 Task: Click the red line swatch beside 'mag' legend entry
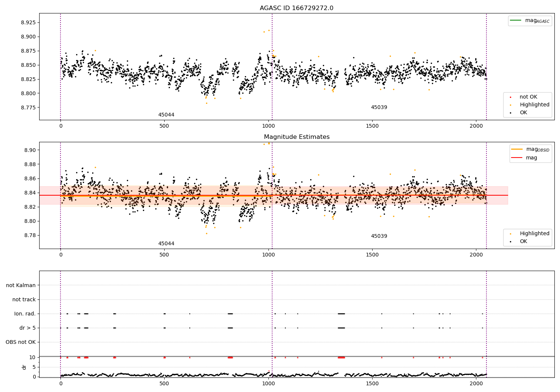517,158
